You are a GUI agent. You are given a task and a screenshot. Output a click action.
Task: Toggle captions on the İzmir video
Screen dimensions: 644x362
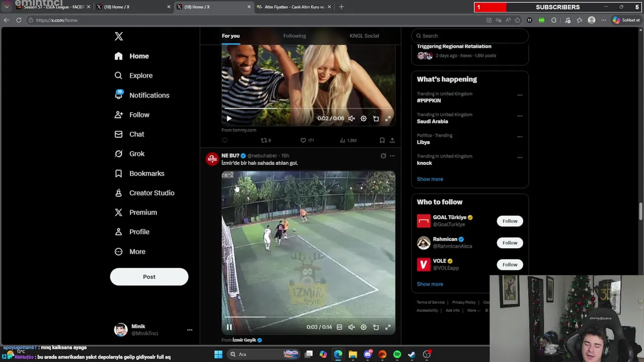(339, 327)
